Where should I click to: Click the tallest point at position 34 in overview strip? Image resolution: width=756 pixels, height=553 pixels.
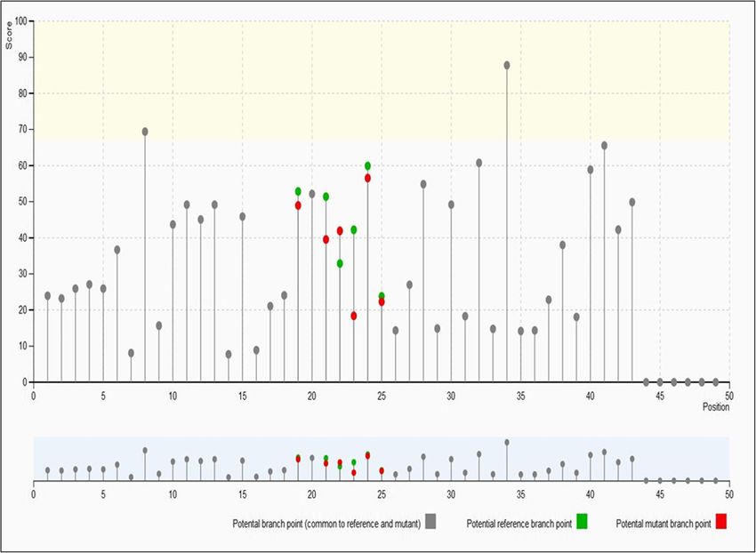pyautogui.click(x=507, y=443)
